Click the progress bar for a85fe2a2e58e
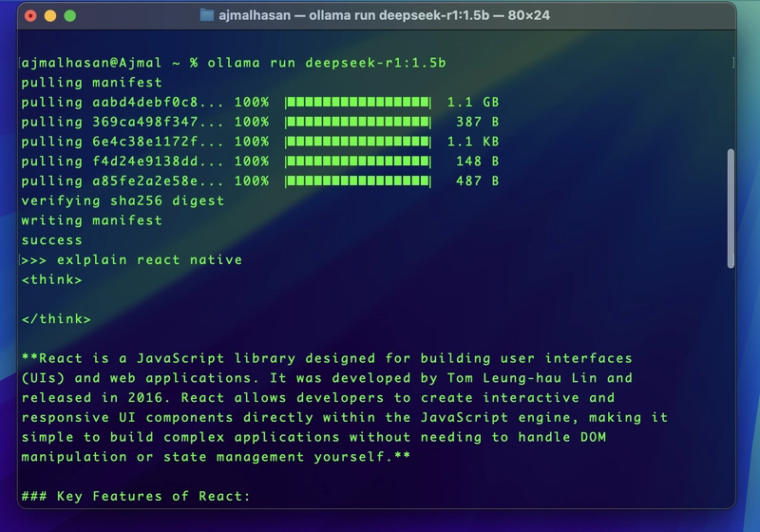Viewport: 760px width, 532px height. (358, 180)
